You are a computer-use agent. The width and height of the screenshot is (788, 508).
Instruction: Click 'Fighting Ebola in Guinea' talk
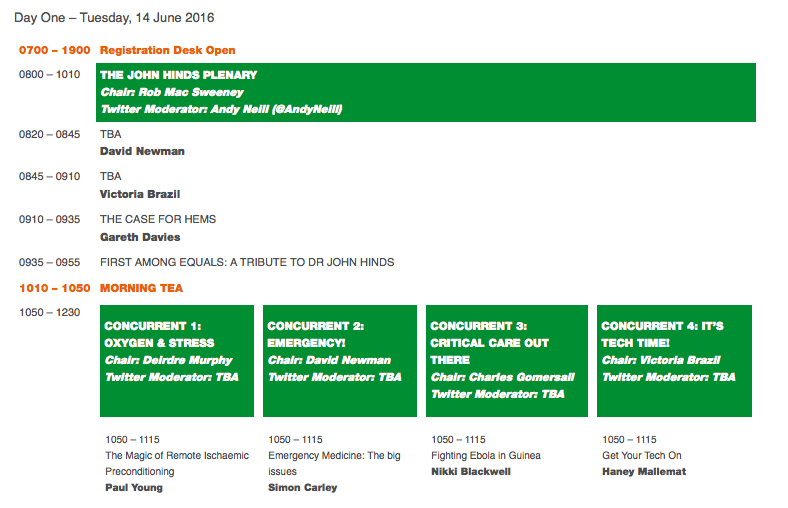tap(486, 455)
